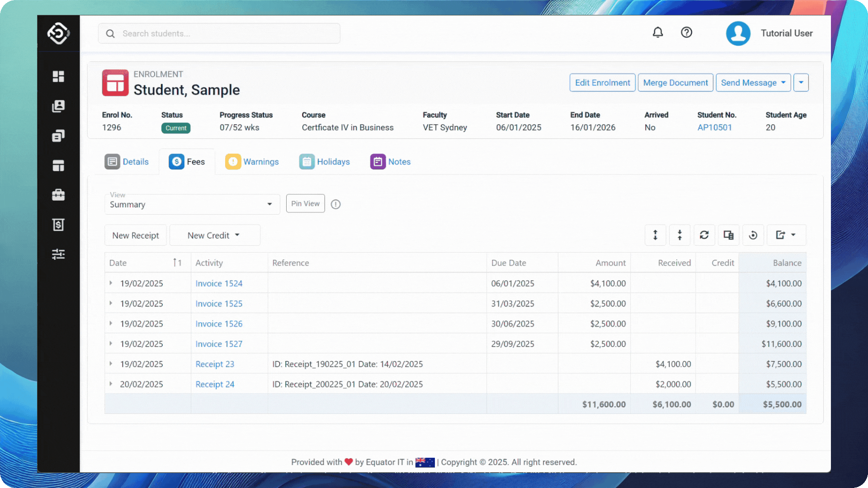Open settings via the sliders sidebar icon
This screenshot has width=868, height=488.
(58, 254)
